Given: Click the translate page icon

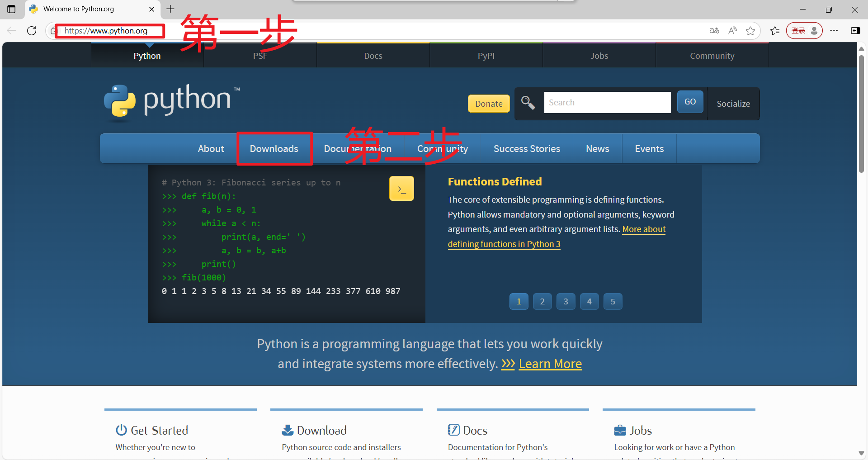Looking at the screenshot, I should click(x=714, y=31).
